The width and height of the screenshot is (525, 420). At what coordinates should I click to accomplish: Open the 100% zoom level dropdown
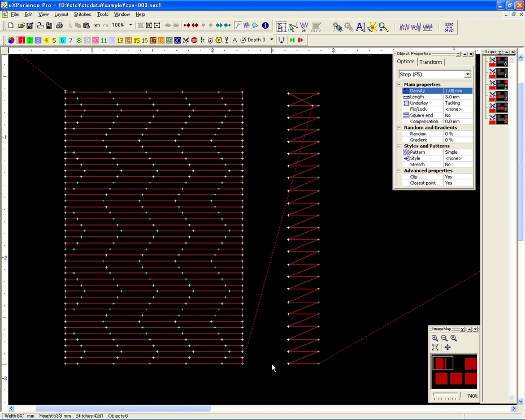(x=130, y=25)
